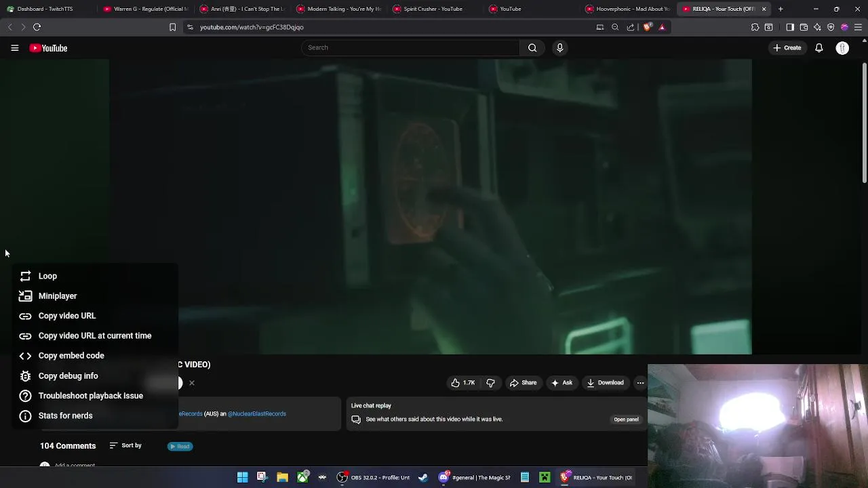
Task: Open Brave Wallet icon
Action: [x=804, y=27]
